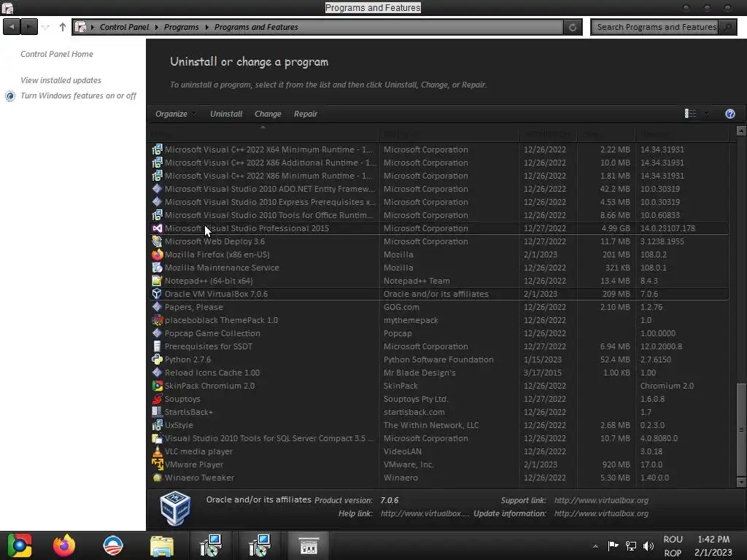Click the back navigation arrow

tap(12, 27)
